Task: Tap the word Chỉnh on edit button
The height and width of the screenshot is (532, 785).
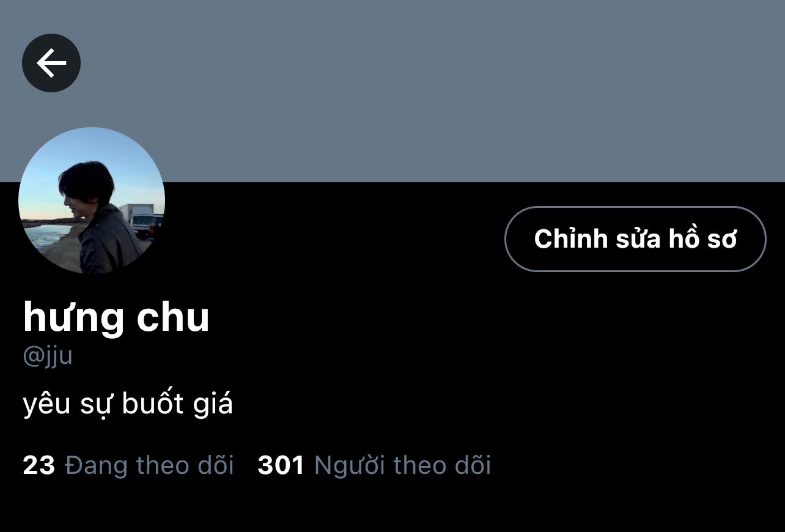Action: coord(566,238)
